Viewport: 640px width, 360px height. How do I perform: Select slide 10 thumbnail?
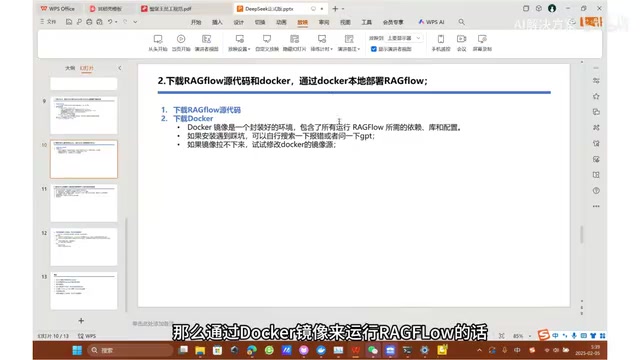[84, 159]
